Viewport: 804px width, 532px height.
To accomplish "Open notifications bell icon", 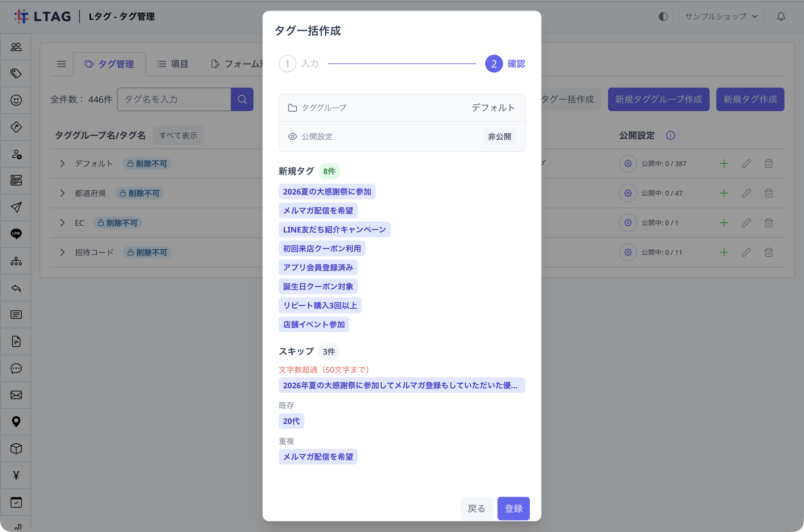I will click(x=781, y=16).
